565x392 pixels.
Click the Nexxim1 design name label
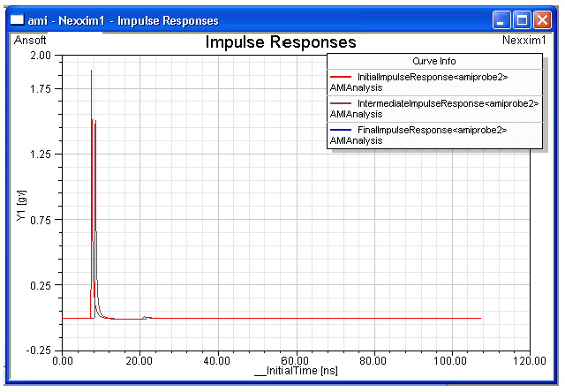(x=524, y=40)
